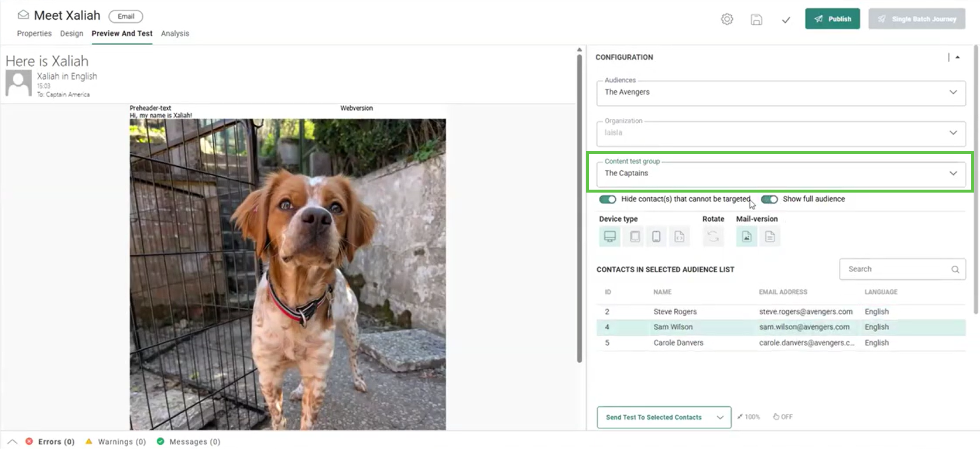Select the tablet device type icon
Viewport: 980px width, 449px height.
coord(634,237)
